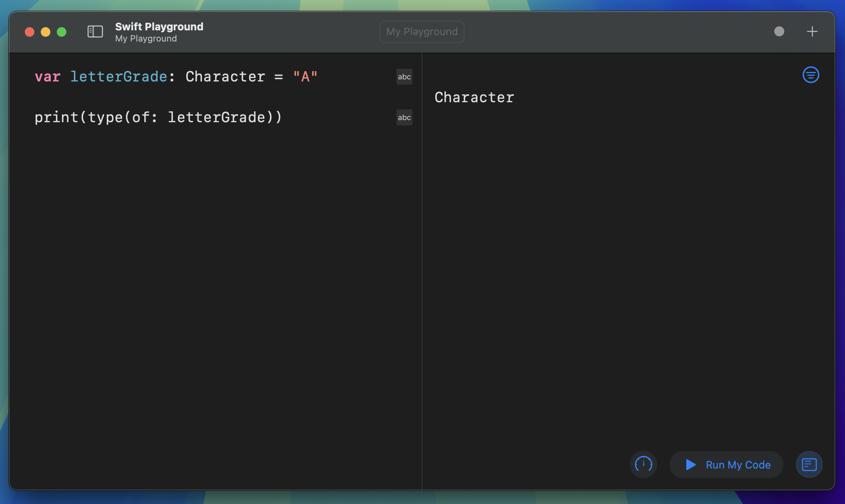845x504 pixels.
Task: Toggle the console output panel icon
Action: (x=809, y=464)
